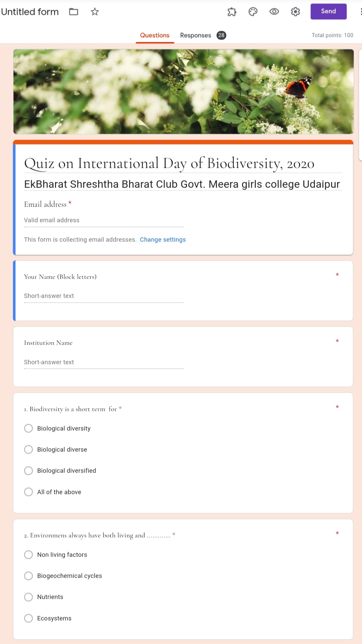Click the quiz title text field

[183, 163]
